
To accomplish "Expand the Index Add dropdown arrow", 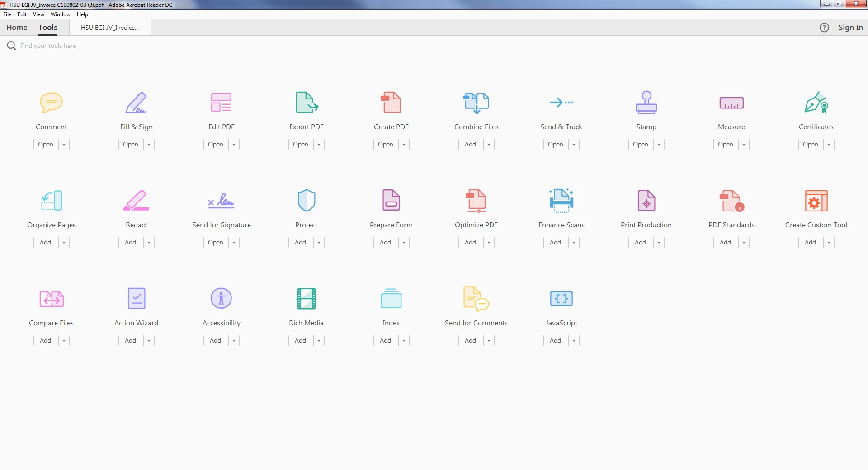I will pos(404,341).
